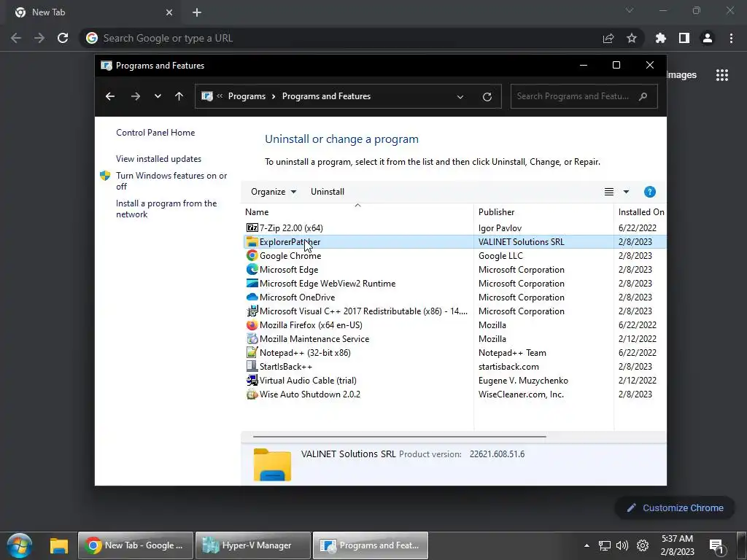Click the Microsoft Edge icon in the list
The width and height of the screenshot is (747, 560).
click(252, 270)
